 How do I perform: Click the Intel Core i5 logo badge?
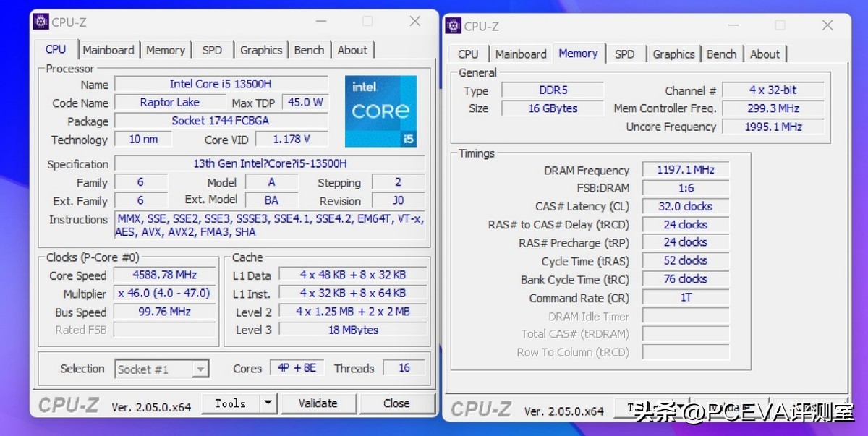coord(381,110)
